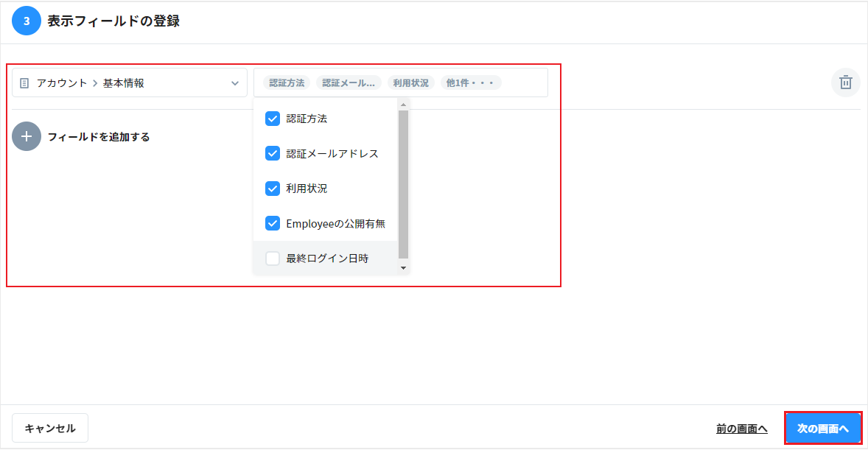Uncheck Employeeの公開有無 checkbox
Viewport: 868px width, 450px height.
(x=273, y=223)
